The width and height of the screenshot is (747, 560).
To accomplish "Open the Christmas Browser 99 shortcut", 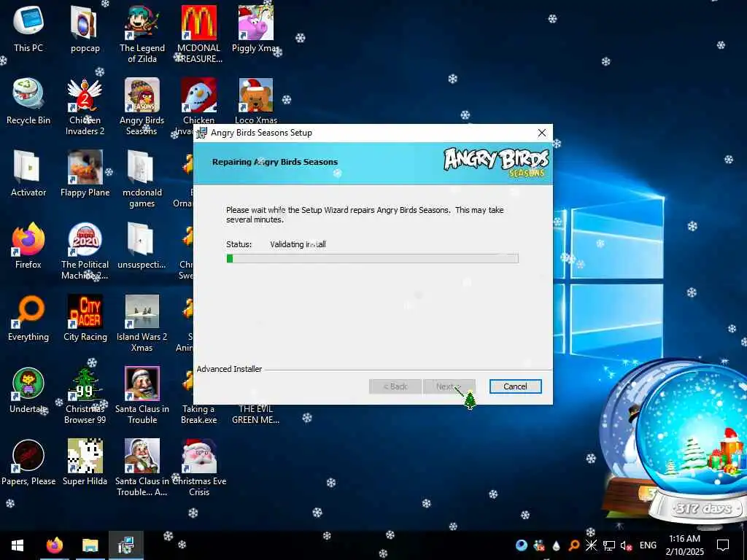I will [x=85, y=395].
